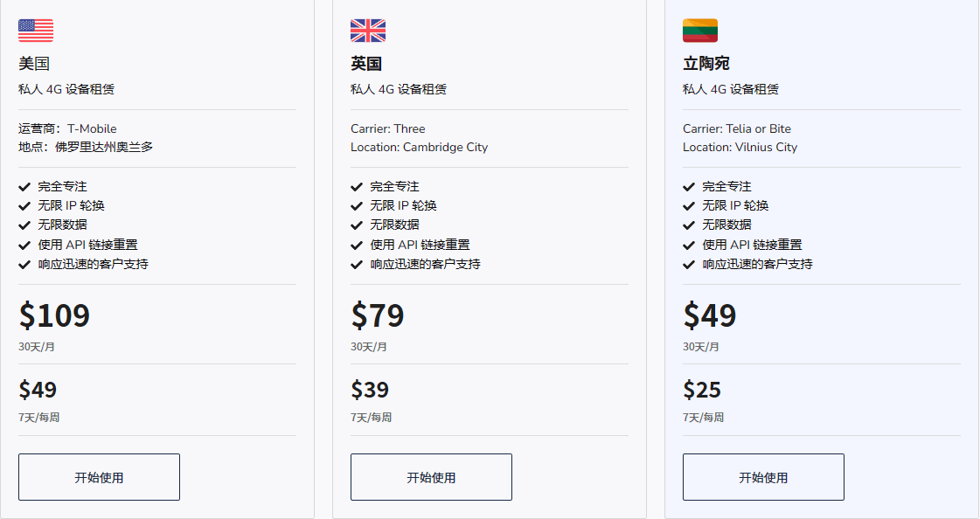The width and height of the screenshot is (980, 519).
Task: Click the $79 monthly UK price
Action: pos(378,315)
